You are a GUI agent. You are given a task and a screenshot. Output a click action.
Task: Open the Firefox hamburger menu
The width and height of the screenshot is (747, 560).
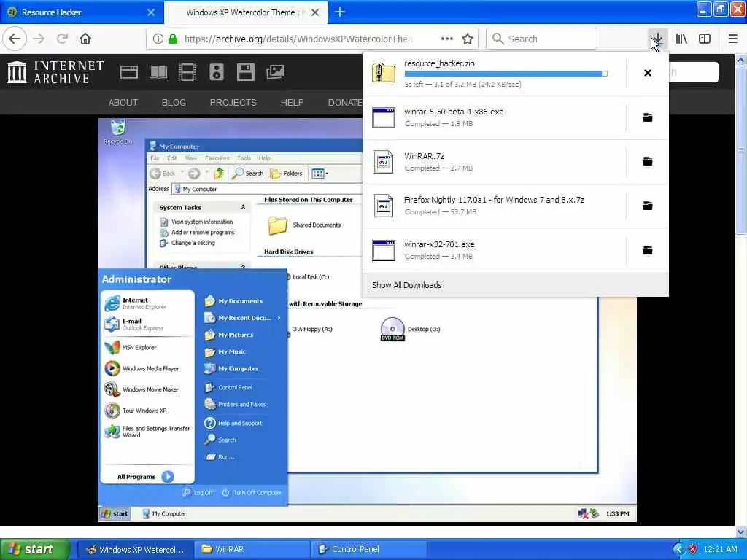(732, 39)
